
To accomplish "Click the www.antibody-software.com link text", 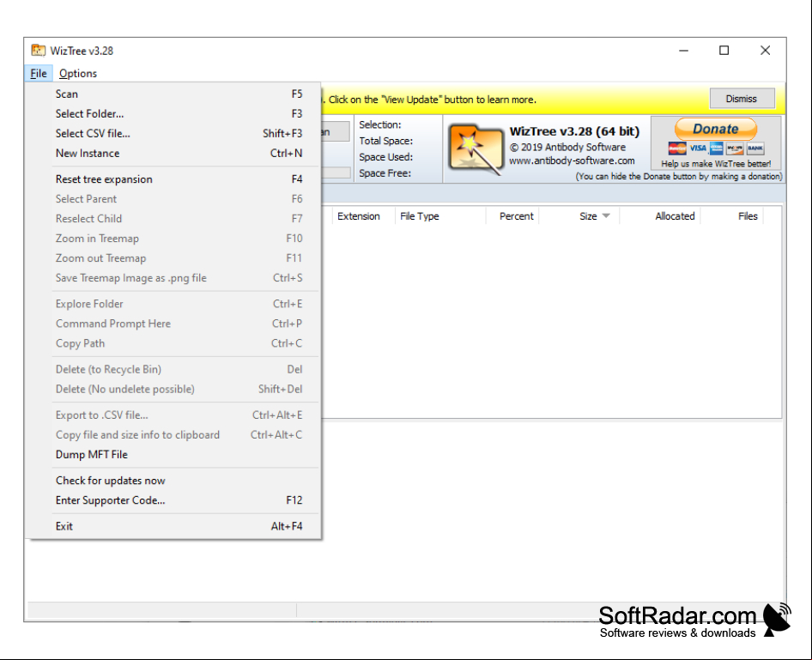I will [x=572, y=160].
